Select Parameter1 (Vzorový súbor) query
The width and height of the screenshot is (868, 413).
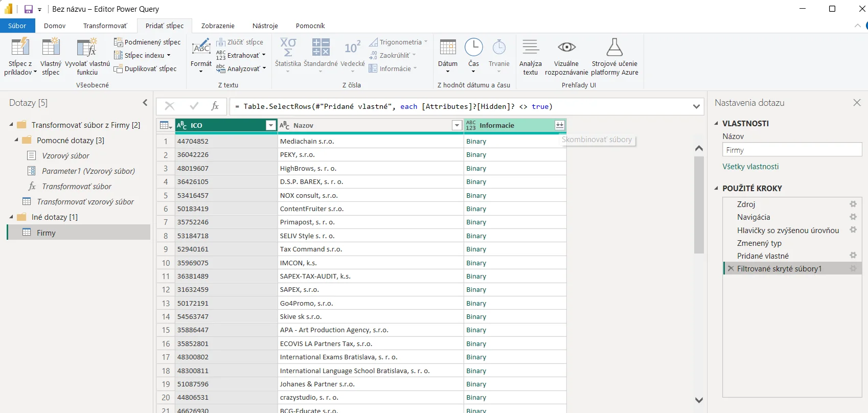coord(88,171)
